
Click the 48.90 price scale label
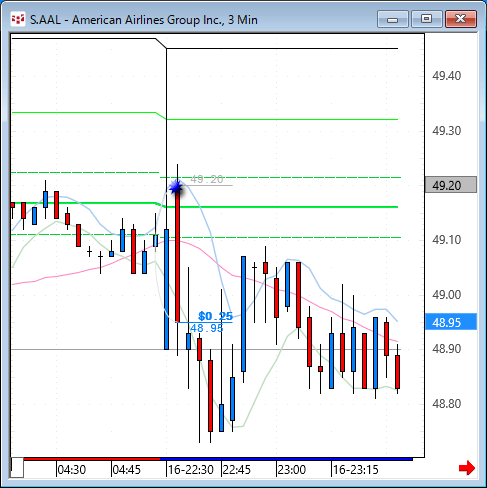click(447, 349)
